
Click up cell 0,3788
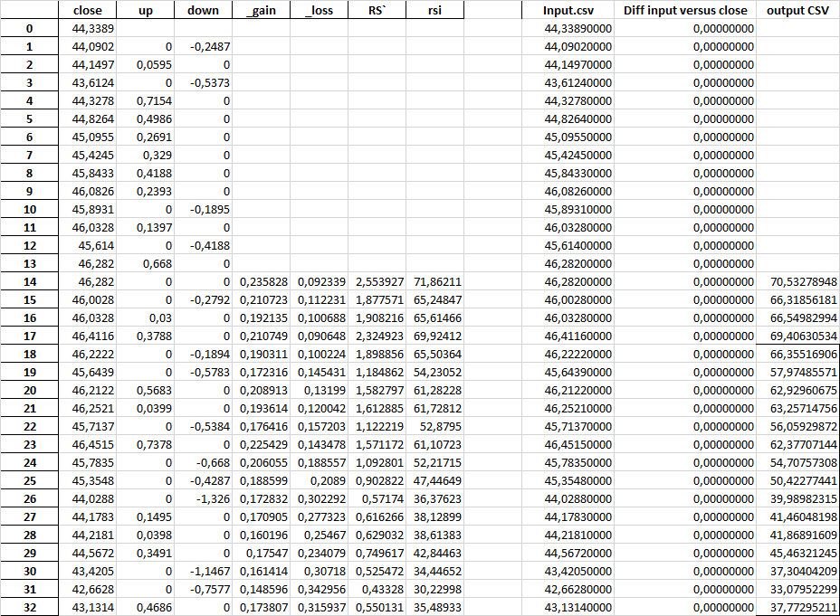point(145,336)
